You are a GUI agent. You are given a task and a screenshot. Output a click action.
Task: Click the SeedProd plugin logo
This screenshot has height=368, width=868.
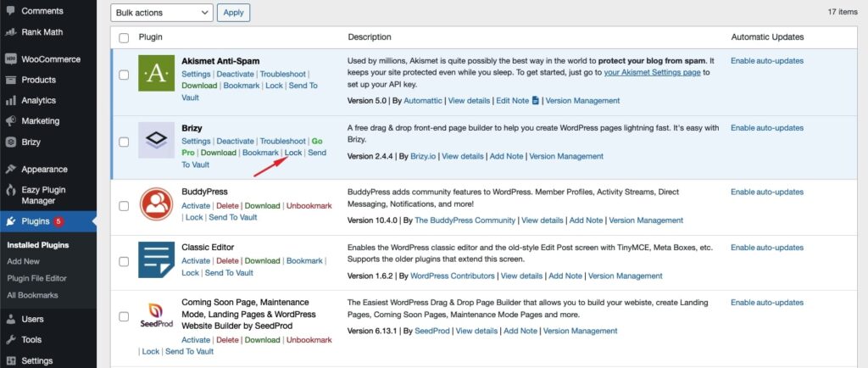point(157,315)
